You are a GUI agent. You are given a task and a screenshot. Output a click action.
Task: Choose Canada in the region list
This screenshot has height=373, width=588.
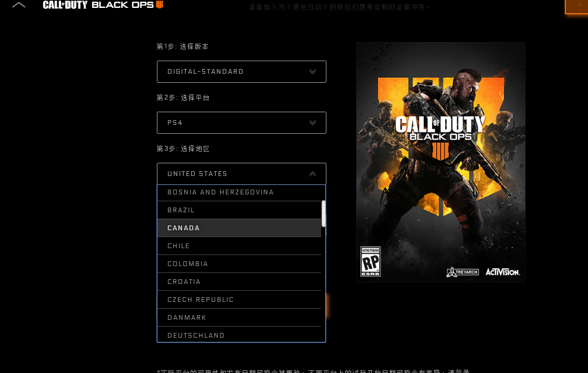[x=239, y=228]
